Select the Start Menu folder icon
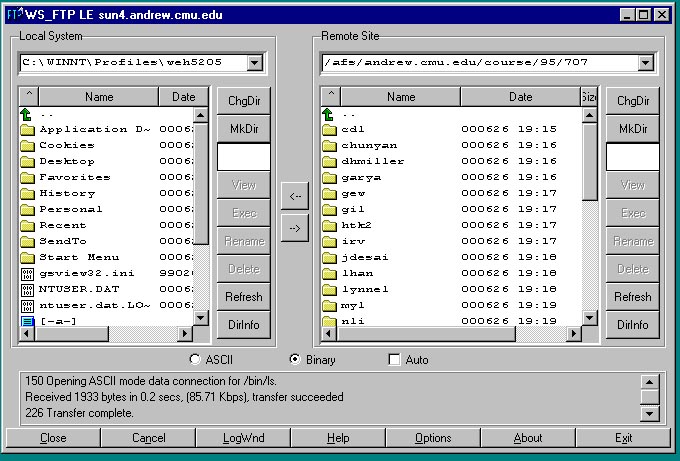The image size is (680, 461). (27, 258)
